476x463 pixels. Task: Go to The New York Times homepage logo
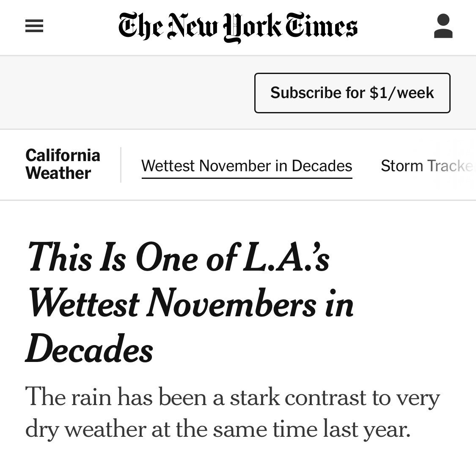pos(238,27)
